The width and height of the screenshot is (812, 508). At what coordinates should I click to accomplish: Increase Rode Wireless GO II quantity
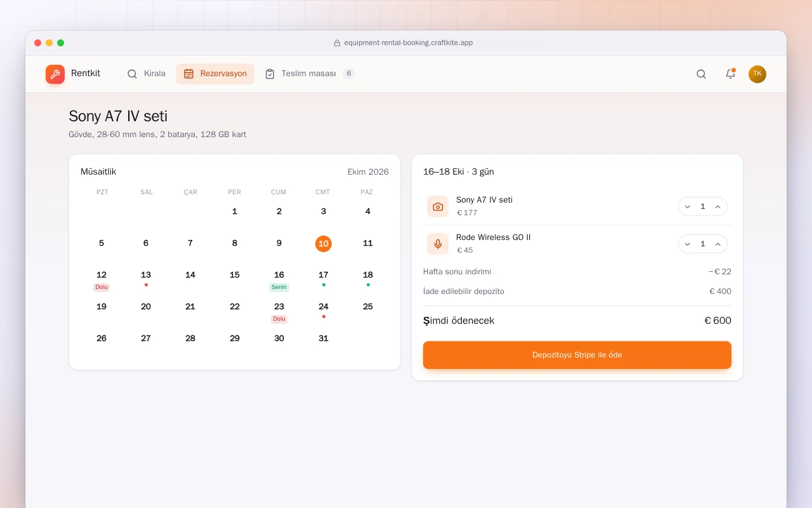click(x=718, y=244)
